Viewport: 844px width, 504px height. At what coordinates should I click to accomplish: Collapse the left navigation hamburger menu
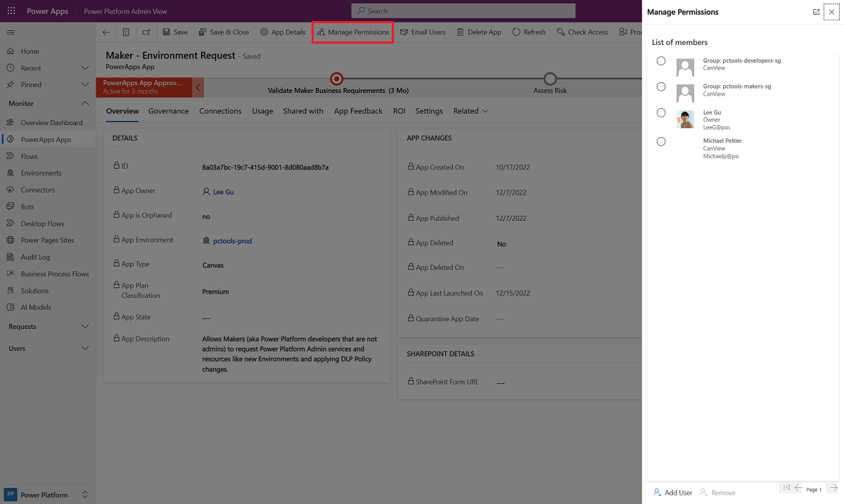coord(11,32)
